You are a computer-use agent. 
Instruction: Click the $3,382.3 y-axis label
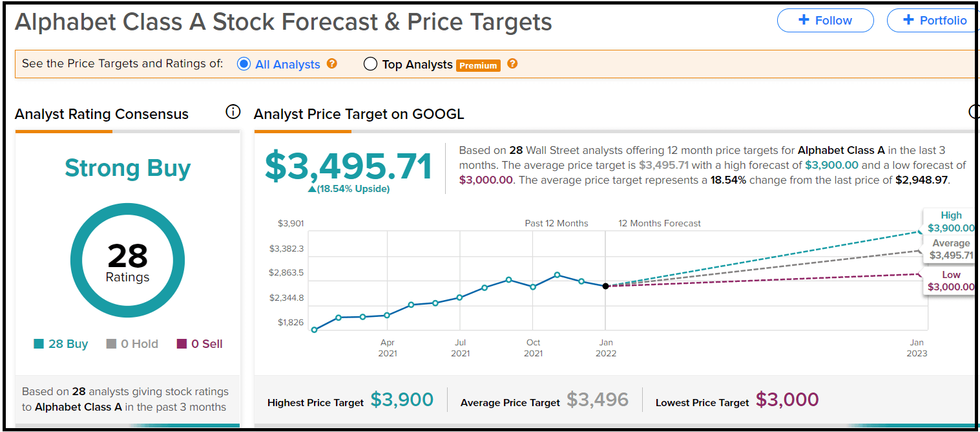(286, 248)
